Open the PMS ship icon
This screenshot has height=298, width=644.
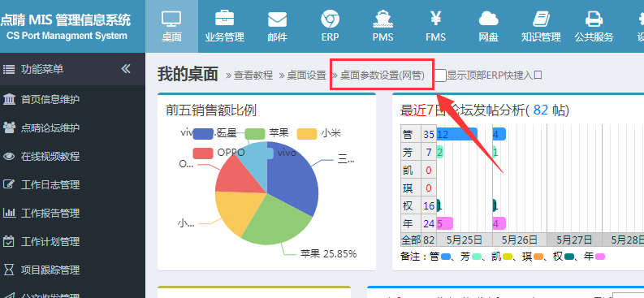click(383, 19)
